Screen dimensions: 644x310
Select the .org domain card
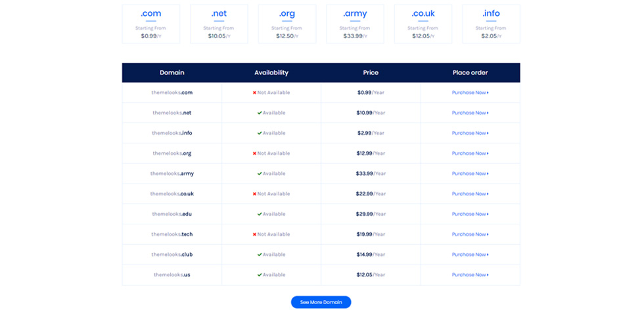(x=287, y=24)
